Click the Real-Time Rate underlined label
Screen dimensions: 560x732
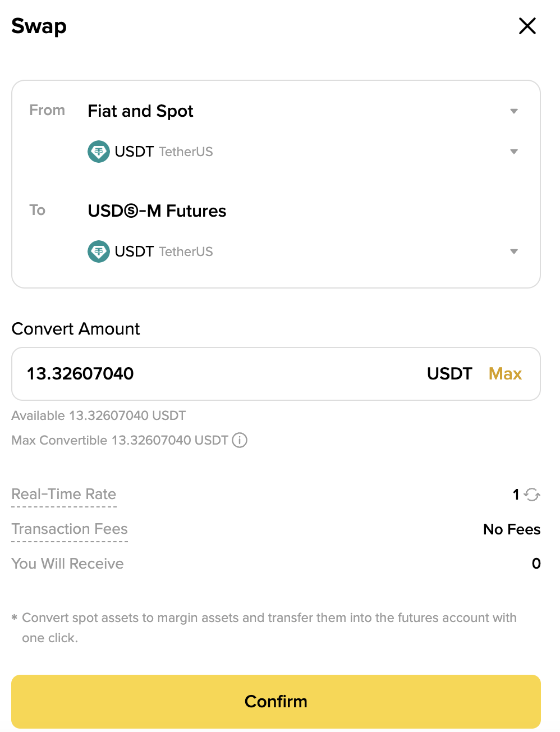tap(64, 495)
